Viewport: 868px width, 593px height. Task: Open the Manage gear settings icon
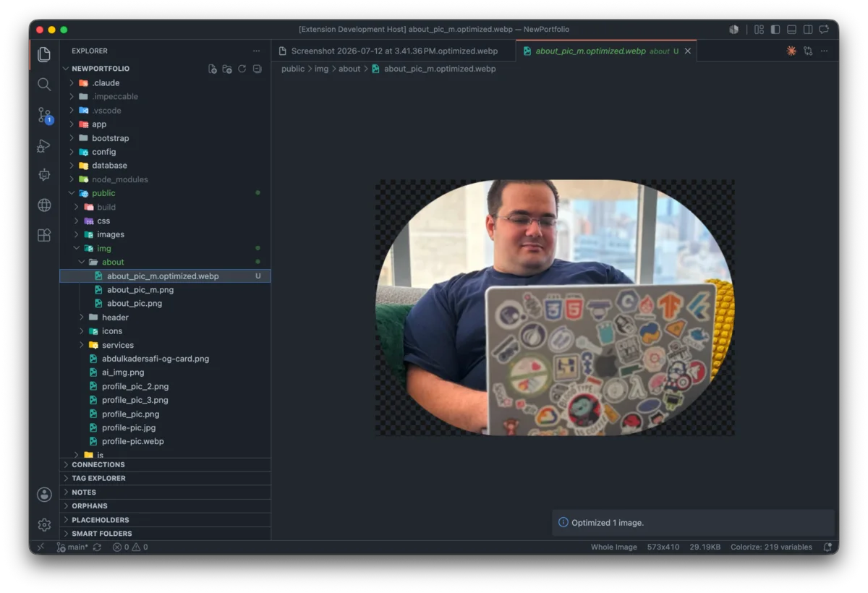tap(44, 524)
